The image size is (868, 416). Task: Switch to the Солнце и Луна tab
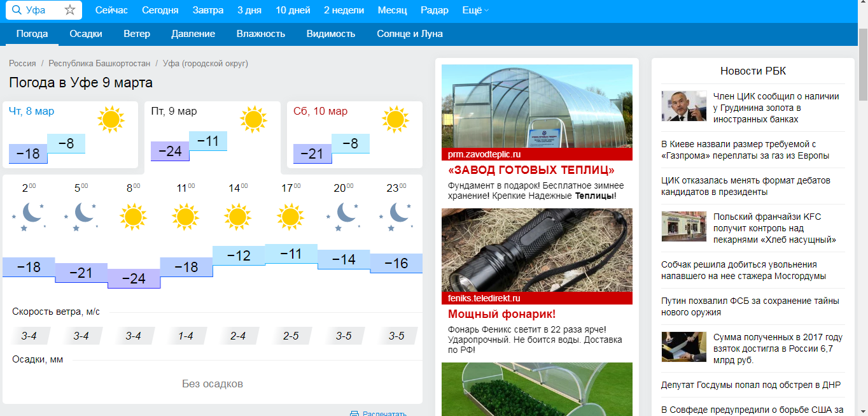409,34
